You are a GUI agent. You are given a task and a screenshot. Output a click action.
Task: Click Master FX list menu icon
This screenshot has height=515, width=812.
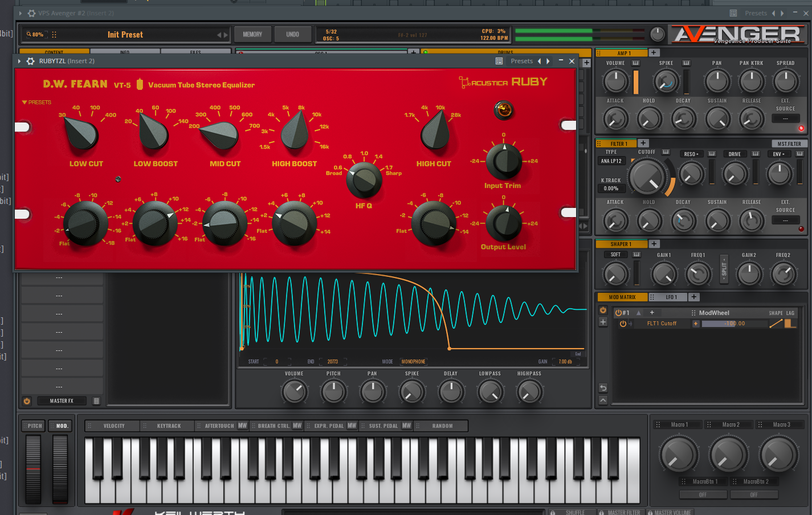[96, 401]
